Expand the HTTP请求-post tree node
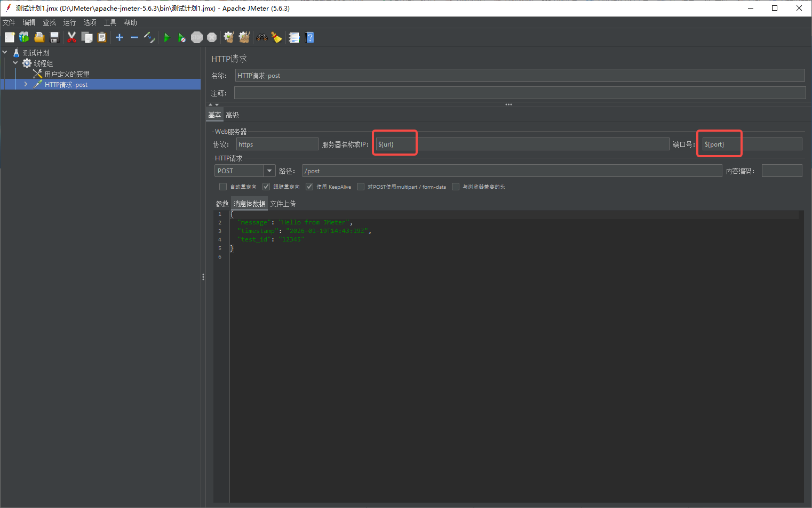812x508 pixels. coord(26,84)
